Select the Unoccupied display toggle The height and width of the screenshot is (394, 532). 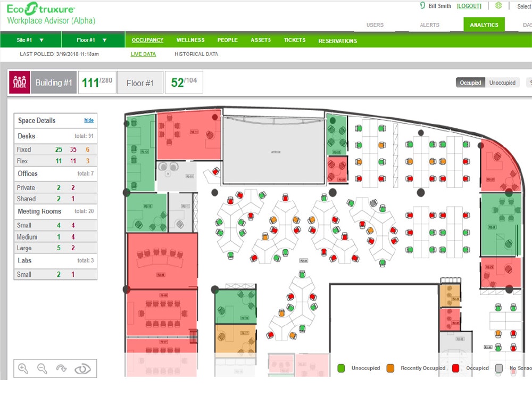point(502,83)
